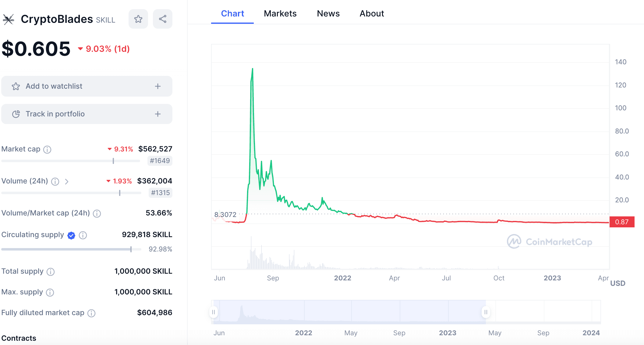Viewport: 644px width, 345px height.
Task: Click the Volume/Market cap info icon
Action: 97,213
